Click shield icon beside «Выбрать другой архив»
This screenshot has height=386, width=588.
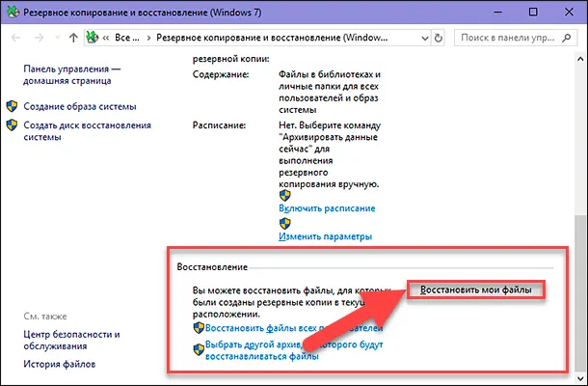tap(199, 350)
